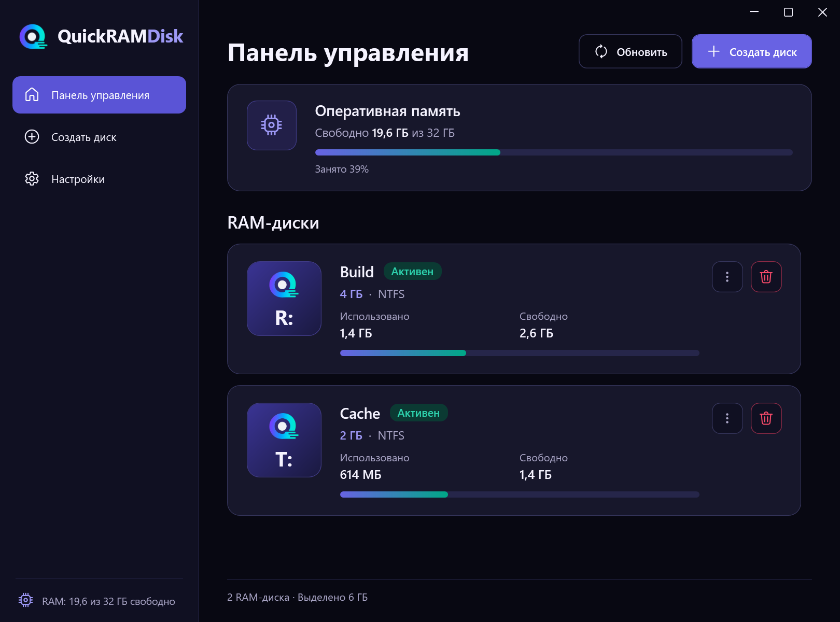This screenshot has width=840, height=622.
Task: Open Настройки in the sidebar
Action: (x=99, y=179)
